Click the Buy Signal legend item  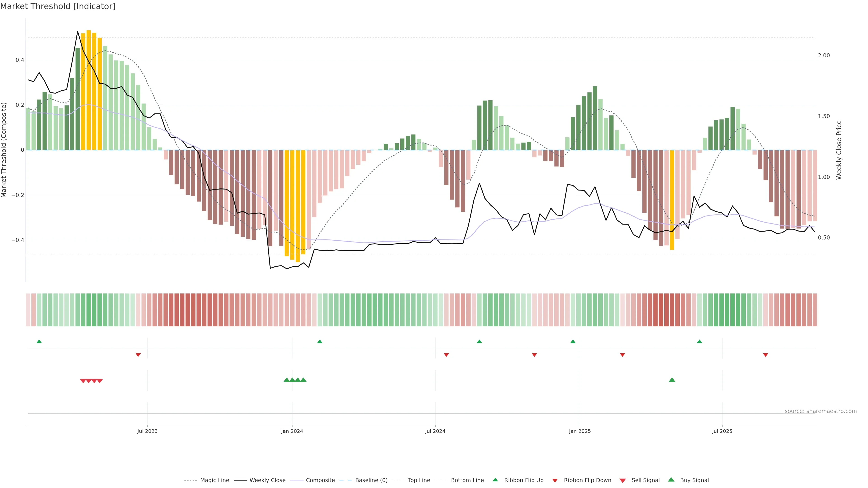click(694, 480)
